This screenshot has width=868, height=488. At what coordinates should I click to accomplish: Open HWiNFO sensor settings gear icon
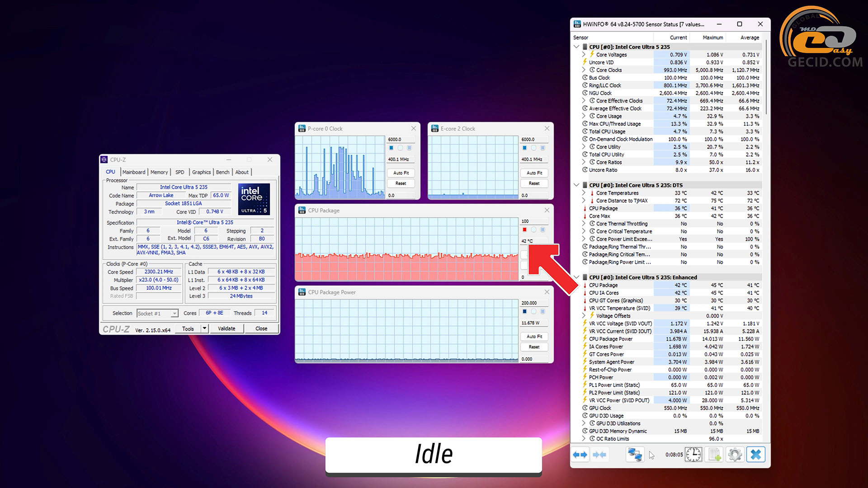[x=735, y=455]
